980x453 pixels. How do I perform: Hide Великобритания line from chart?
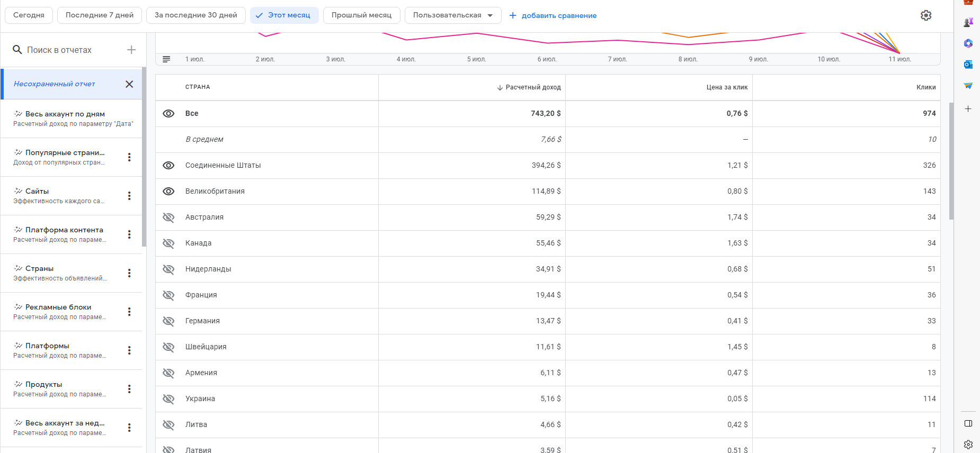coord(168,192)
